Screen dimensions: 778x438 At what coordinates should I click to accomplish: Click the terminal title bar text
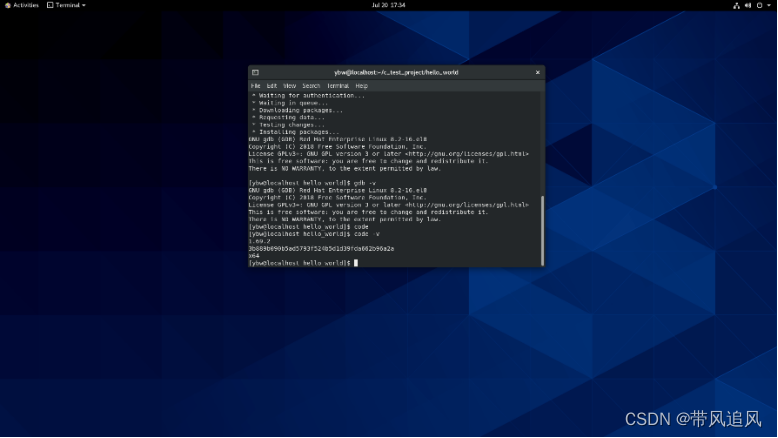[x=396, y=72]
